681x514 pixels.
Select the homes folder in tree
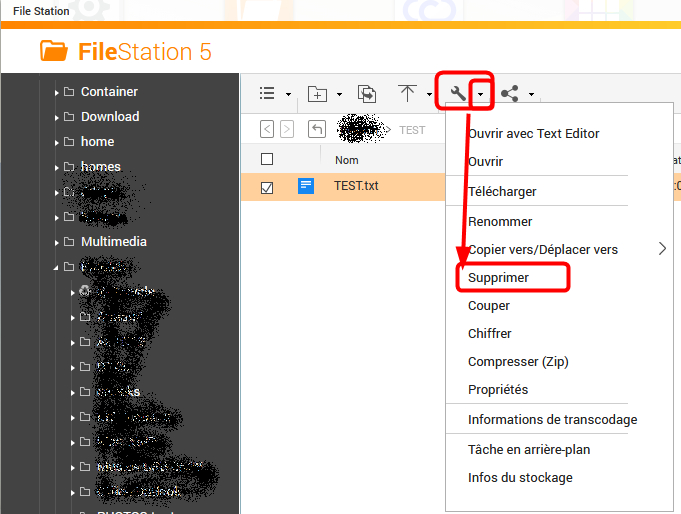(101, 166)
